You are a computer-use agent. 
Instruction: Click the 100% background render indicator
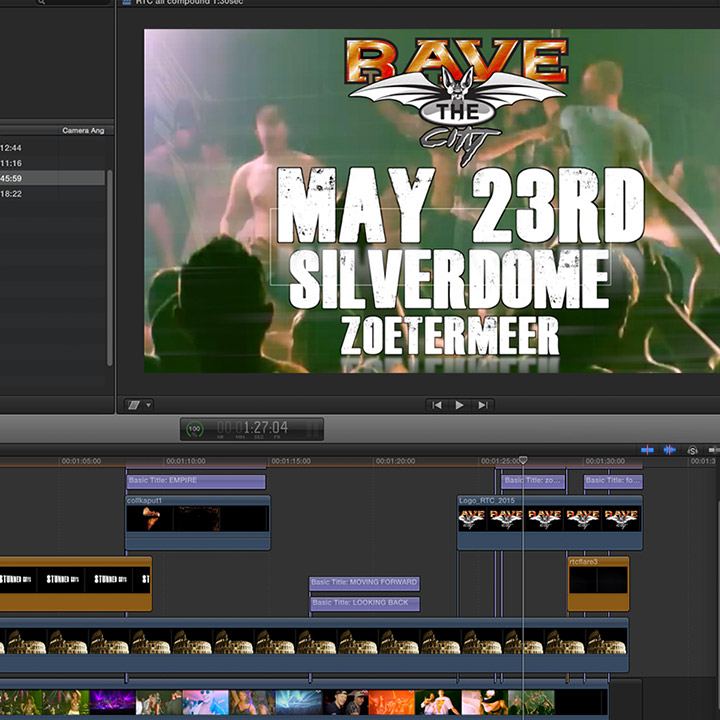(x=194, y=429)
